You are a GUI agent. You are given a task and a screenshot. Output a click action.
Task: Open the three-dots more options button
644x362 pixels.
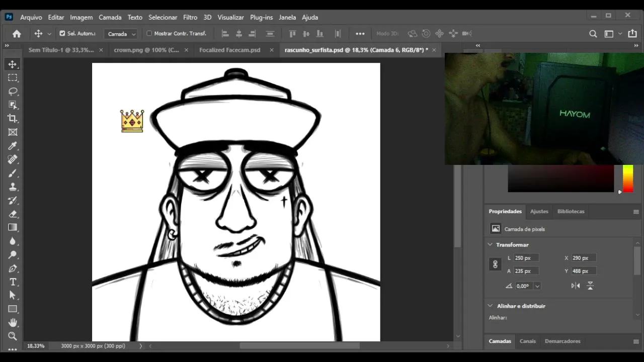tap(360, 34)
